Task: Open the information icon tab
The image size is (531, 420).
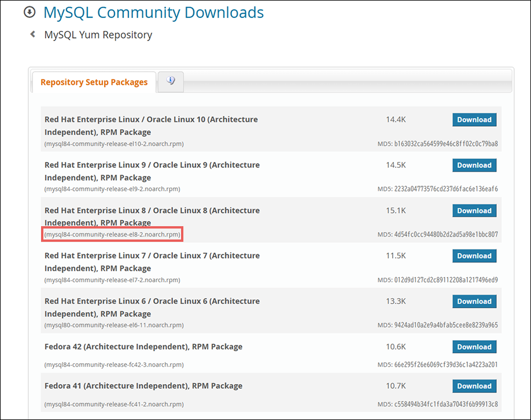Action: pyautogui.click(x=171, y=82)
